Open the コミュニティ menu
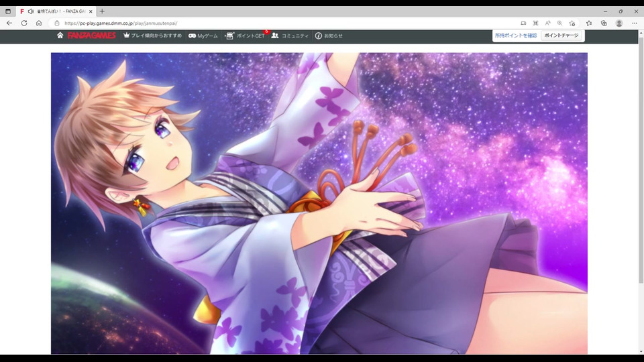 pos(290,36)
